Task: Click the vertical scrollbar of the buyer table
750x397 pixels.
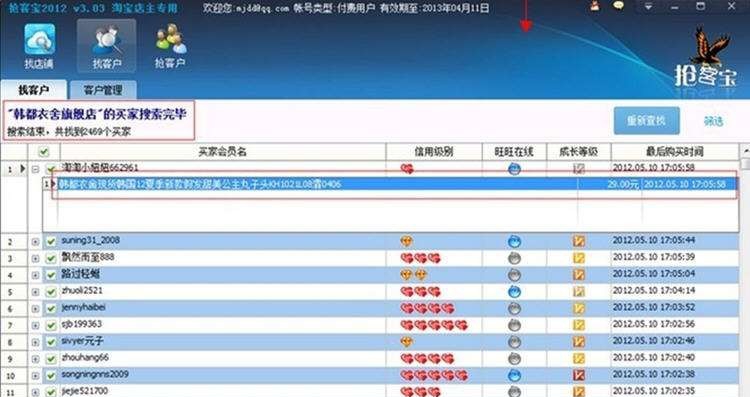Action: click(746, 270)
